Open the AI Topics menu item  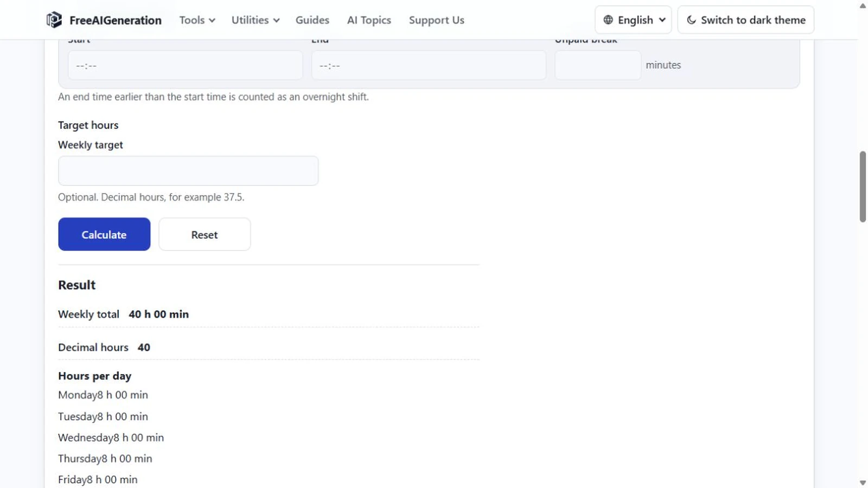pyautogui.click(x=369, y=20)
